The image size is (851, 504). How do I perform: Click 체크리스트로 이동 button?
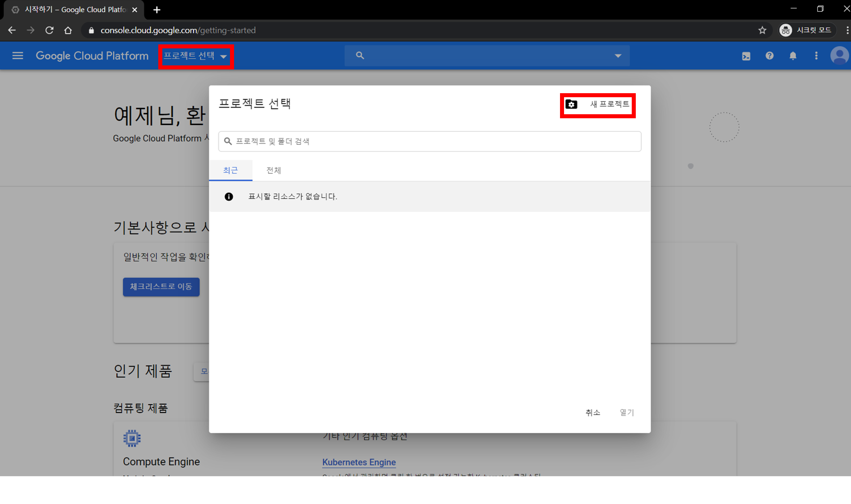tap(161, 287)
